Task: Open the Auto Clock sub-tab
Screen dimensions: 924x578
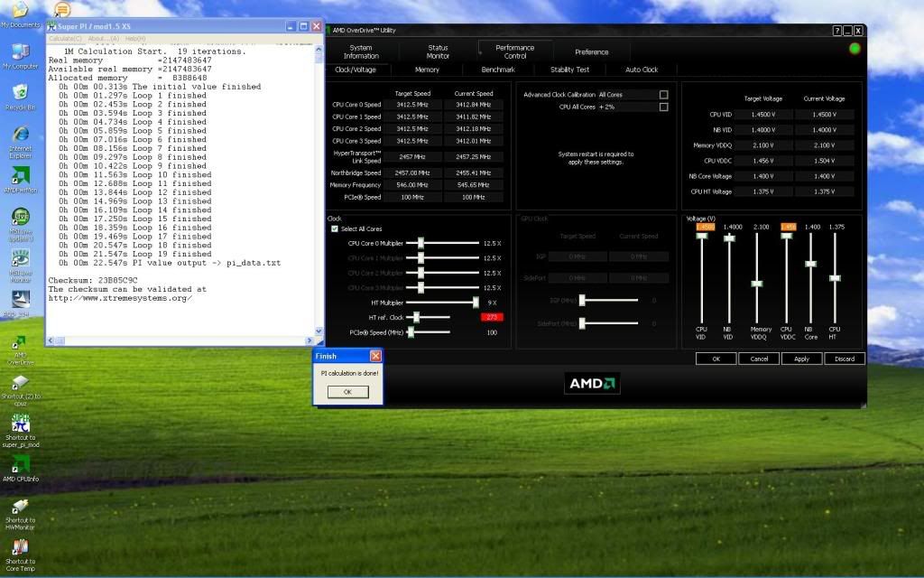Action: (x=642, y=70)
